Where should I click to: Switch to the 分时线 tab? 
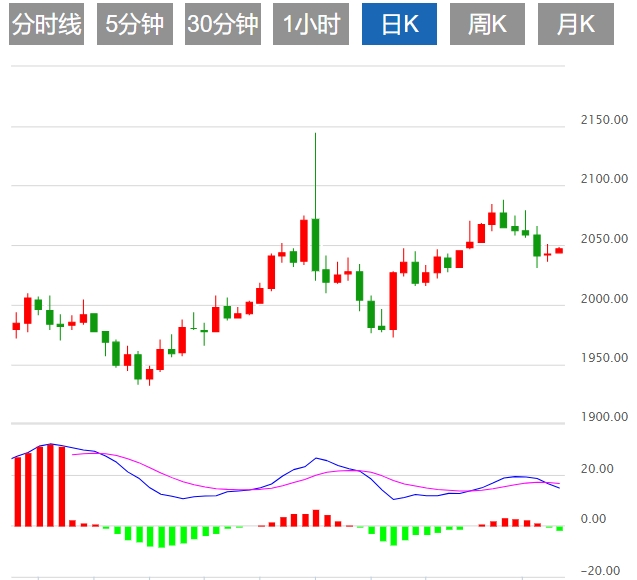click(45, 24)
